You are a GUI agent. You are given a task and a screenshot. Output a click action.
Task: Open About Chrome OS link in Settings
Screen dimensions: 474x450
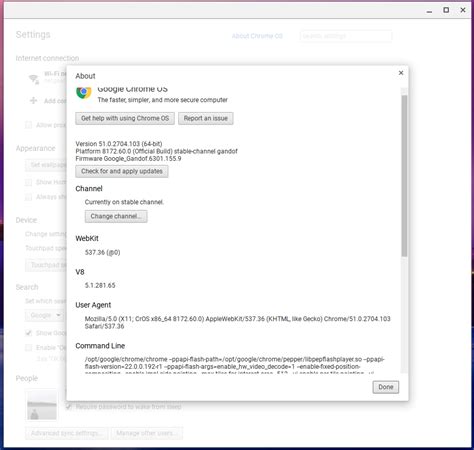pyautogui.click(x=257, y=36)
